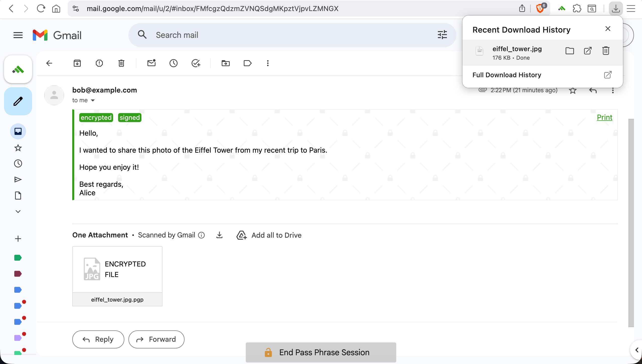
Task: Delete the email using toolbar trash icon
Action: pyautogui.click(x=121, y=63)
